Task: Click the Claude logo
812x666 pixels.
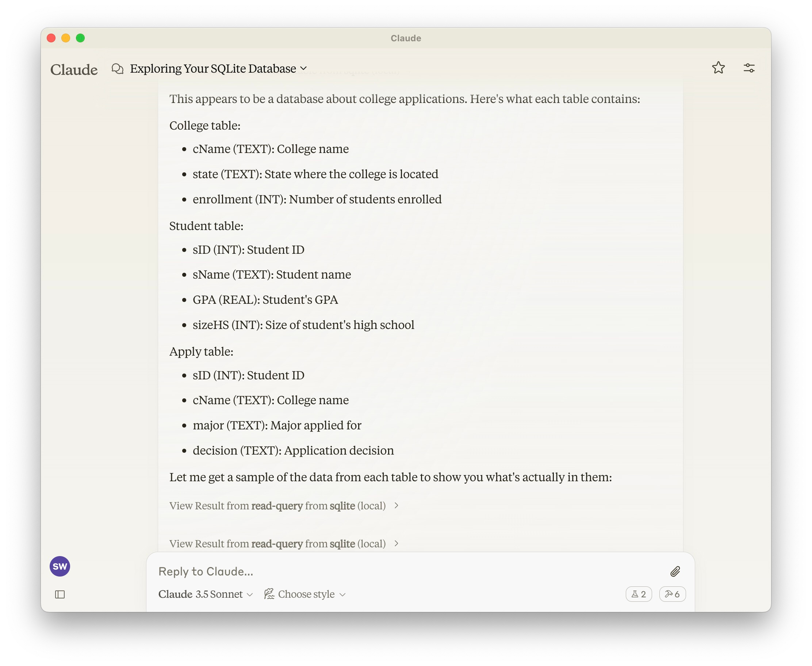Action: pyautogui.click(x=74, y=69)
